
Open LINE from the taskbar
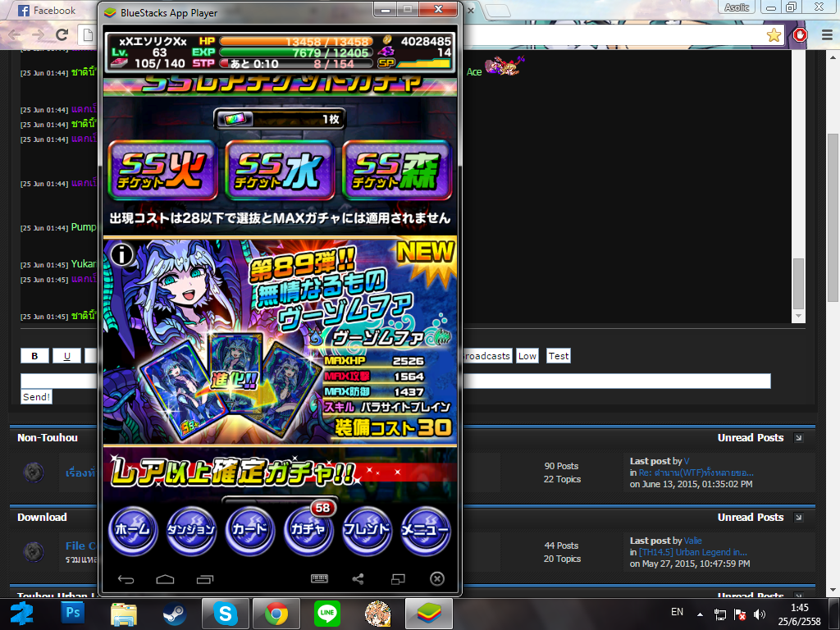[326, 613]
